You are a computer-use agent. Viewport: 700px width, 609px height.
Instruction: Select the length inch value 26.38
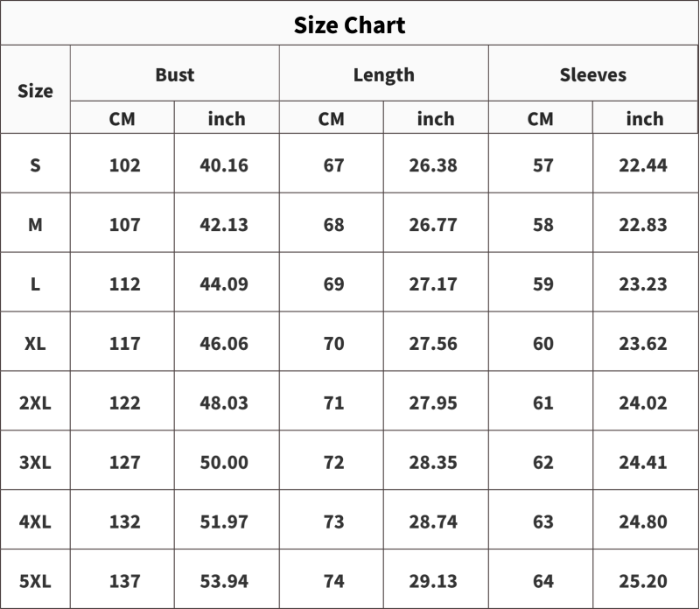[433, 165]
